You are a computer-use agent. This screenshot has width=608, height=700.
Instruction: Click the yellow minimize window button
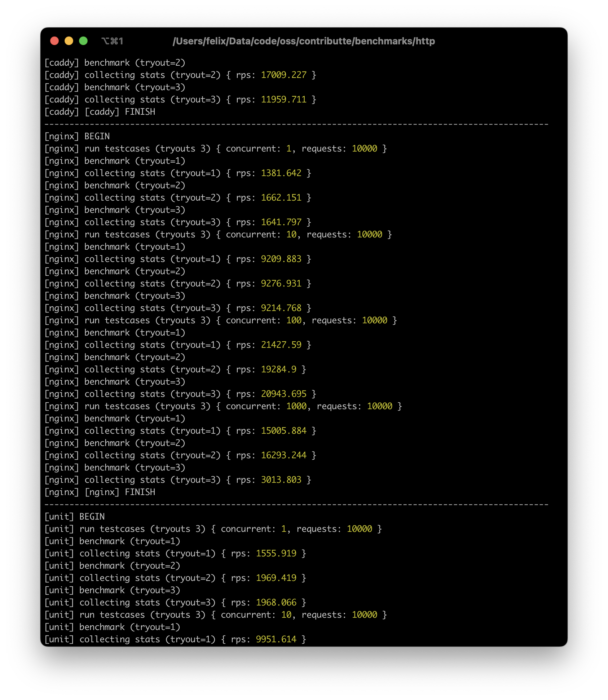tap(69, 41)
